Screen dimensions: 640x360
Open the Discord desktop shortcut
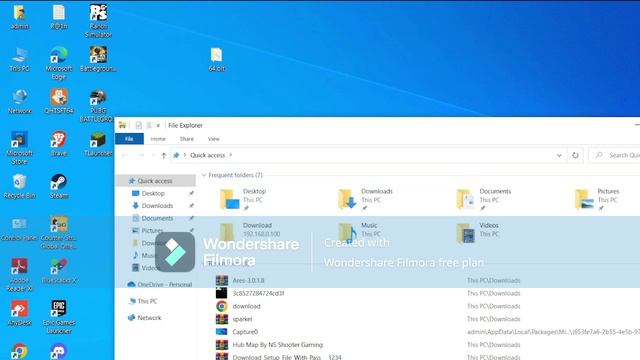click(x=59, y=351)
